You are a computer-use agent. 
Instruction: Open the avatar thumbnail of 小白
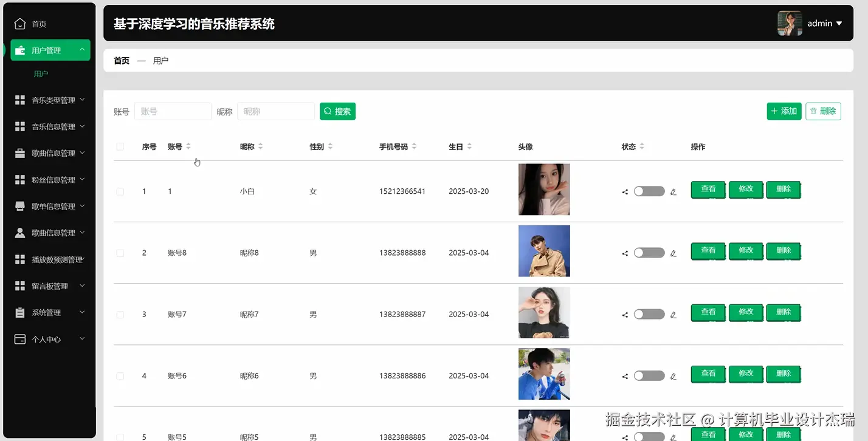[x=544, y=190]
